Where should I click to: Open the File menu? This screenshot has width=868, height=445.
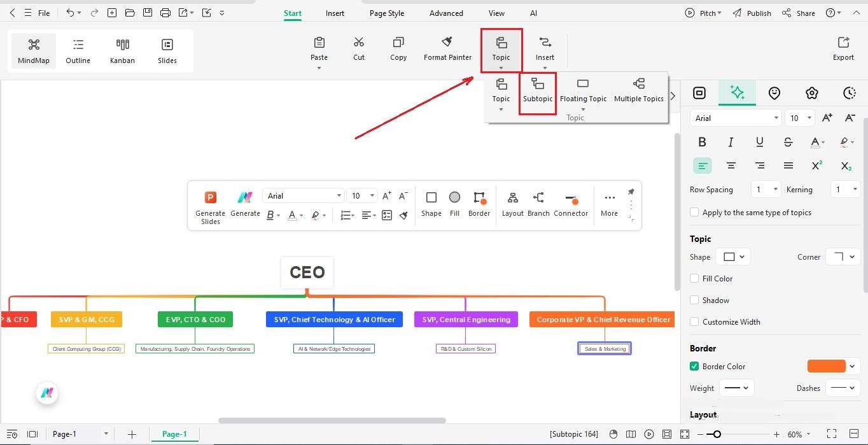(44, 13)
